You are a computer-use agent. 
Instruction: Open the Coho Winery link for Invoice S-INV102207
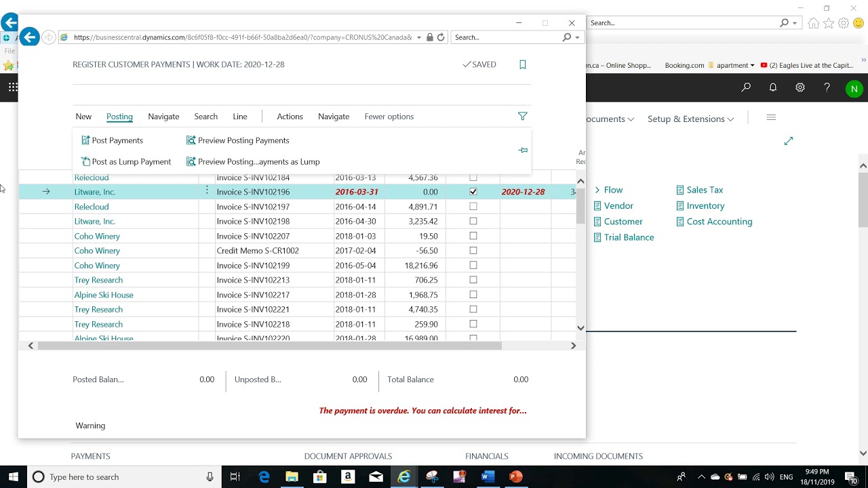pos(97,236)
